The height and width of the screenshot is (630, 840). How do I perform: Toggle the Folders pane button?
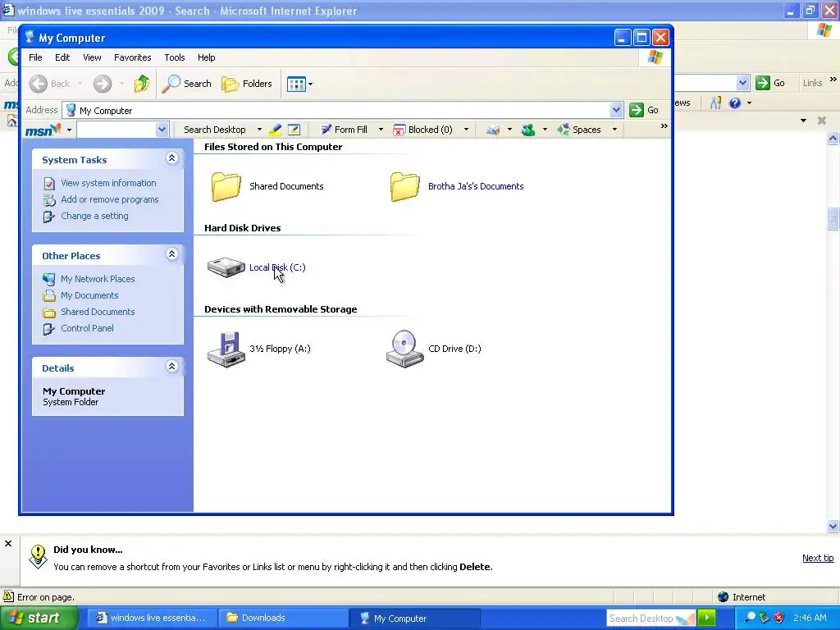[x=247, y=84]
